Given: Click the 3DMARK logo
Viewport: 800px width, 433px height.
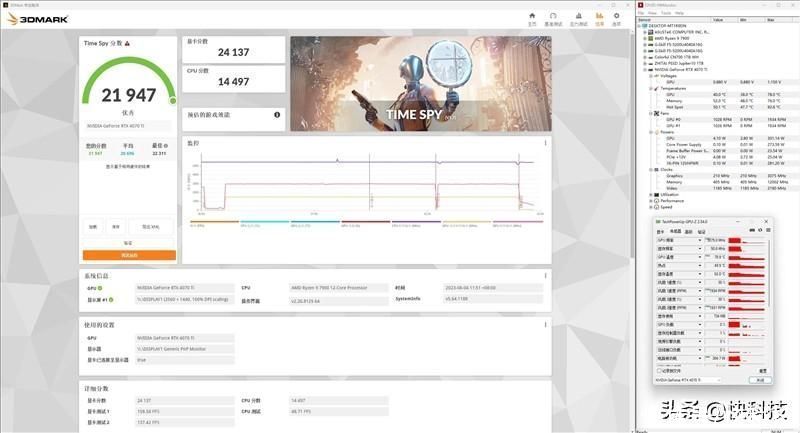Looking at the screenshot, I should [38, 19].
